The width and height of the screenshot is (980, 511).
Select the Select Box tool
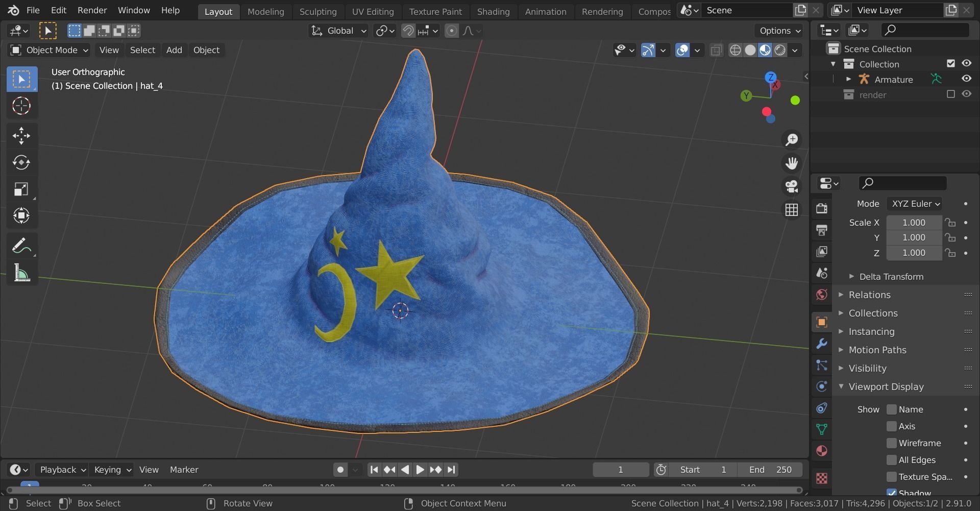[x=21, y=79]
